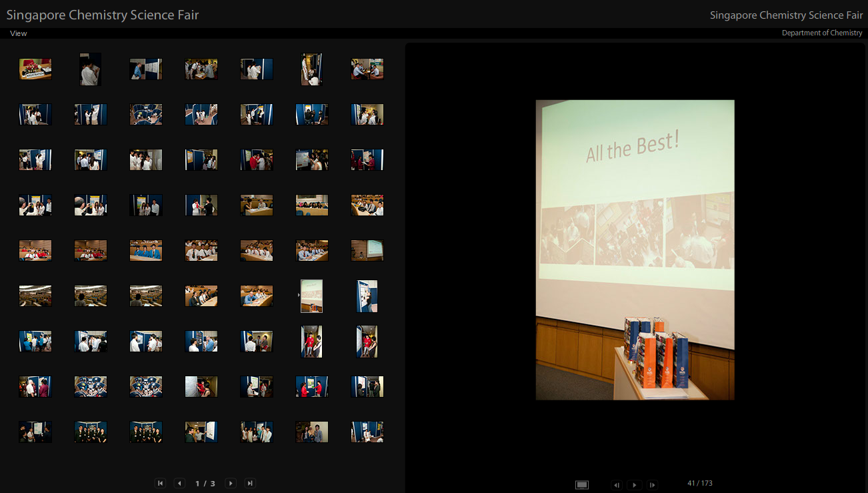Jump to the last thumbnail page
868x493 pixels.
coord(250,483)
